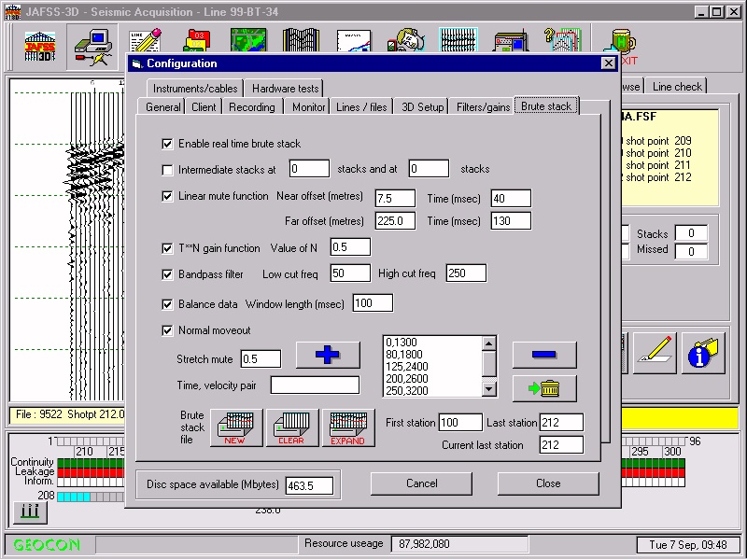Image resolution: width=747 pixels, height=560 pixels.
Task: Click the JAFSS 3D logo toolbar icon
Action: point(40,46)
